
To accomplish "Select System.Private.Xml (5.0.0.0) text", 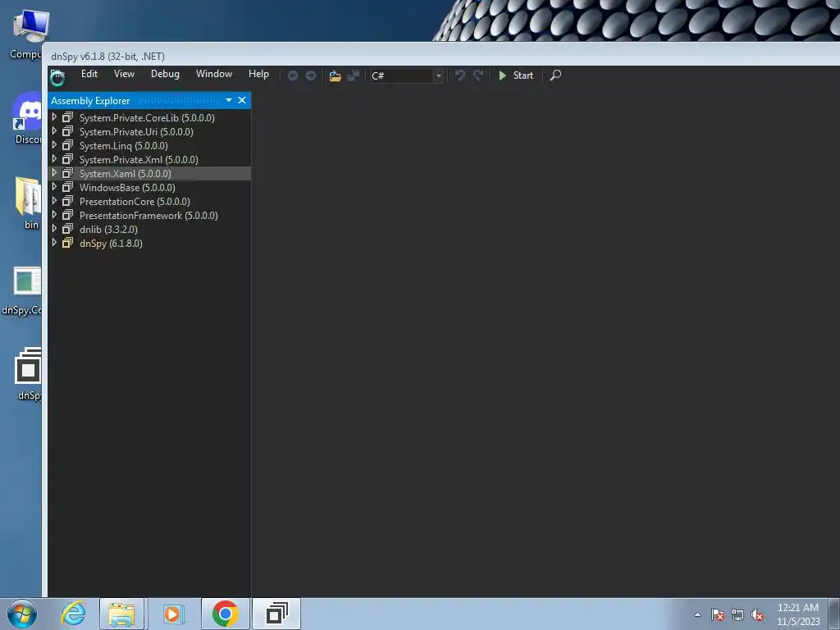I will point(139,160).
